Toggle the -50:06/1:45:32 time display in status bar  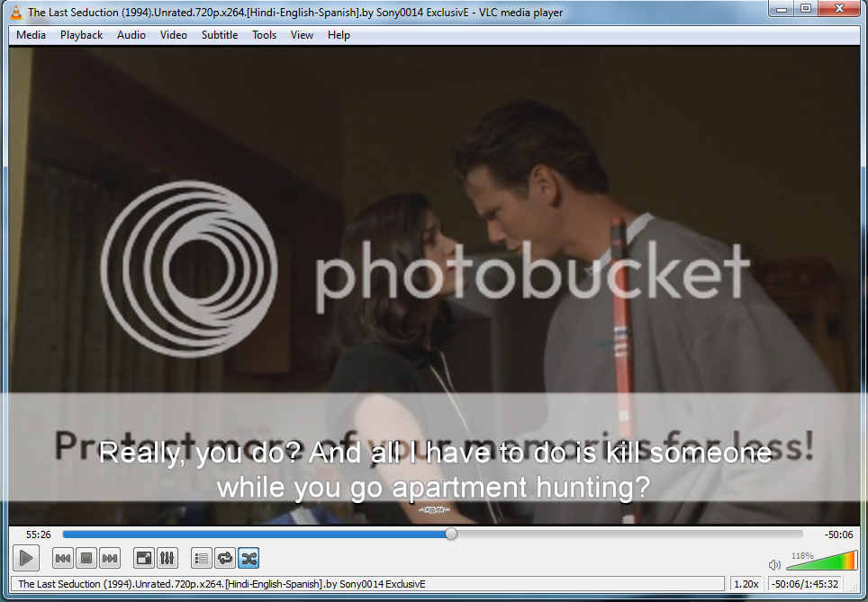coord(804,584)
